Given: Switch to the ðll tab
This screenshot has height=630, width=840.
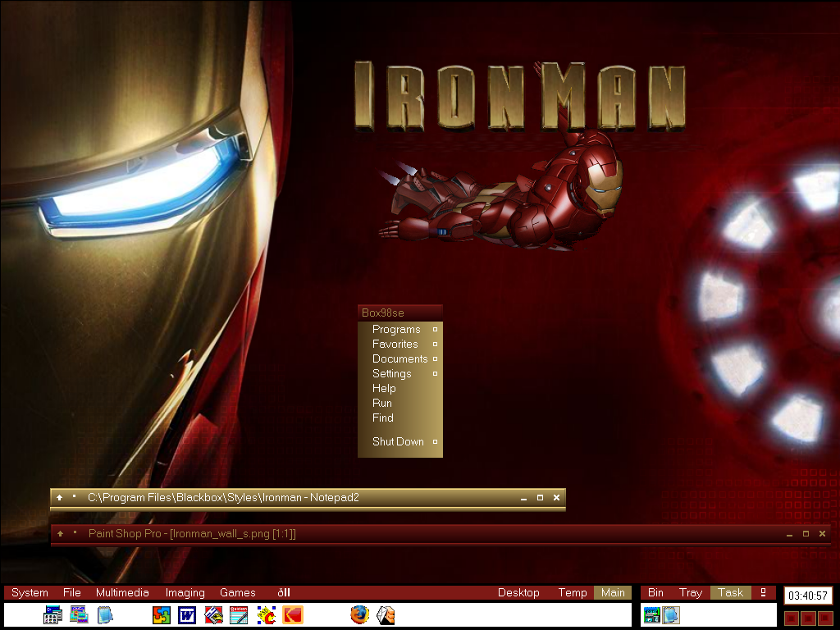Looking at the screenshot, I should click(x=284, y=592).
